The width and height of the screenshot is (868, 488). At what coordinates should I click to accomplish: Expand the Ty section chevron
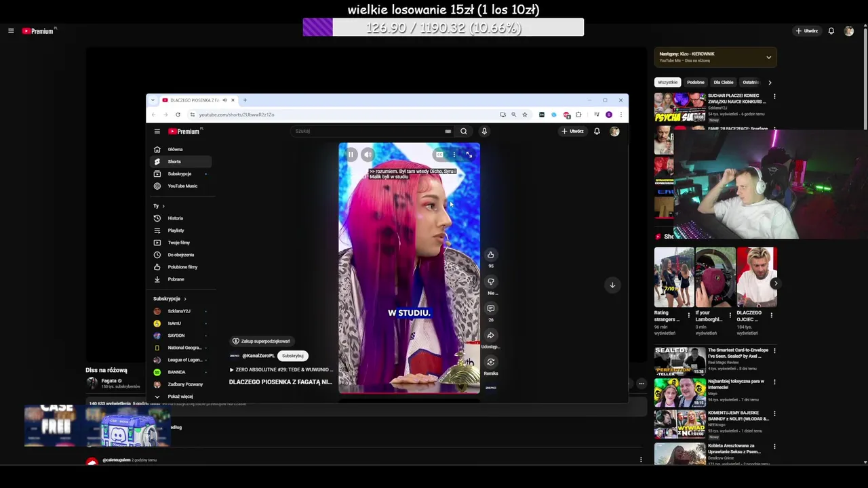pyautogui.click(x=163, y=206)
